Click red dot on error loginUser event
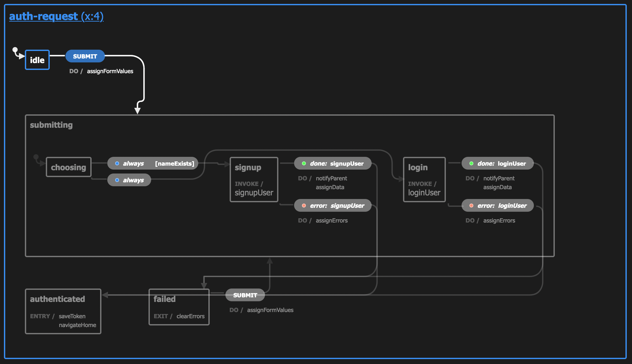 471,206
